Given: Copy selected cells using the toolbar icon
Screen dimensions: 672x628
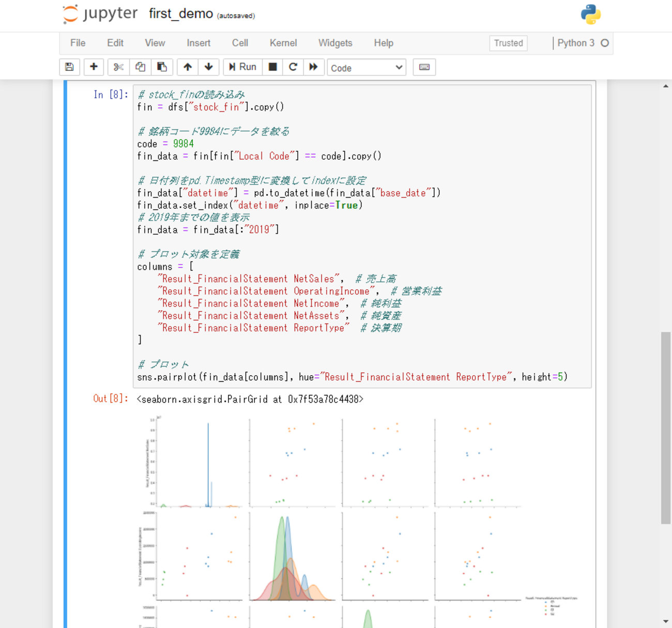Looking at the screenshot, I should click(x=140, y=67).
